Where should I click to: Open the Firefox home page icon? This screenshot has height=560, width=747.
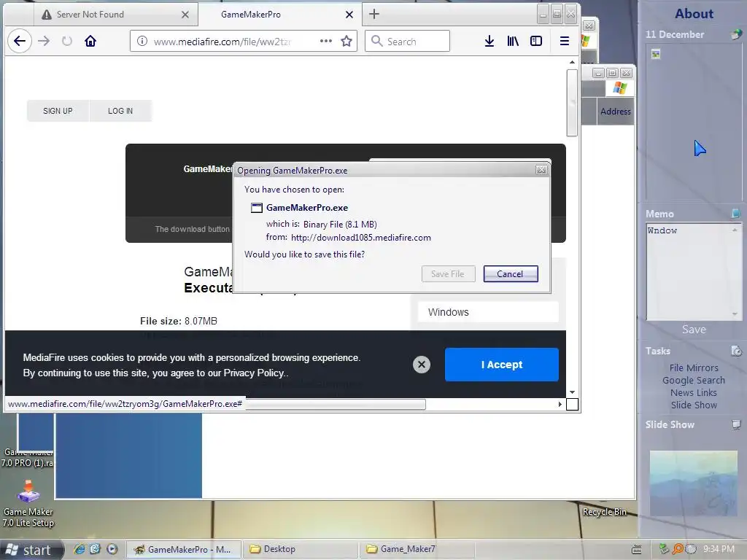(90, 41)
